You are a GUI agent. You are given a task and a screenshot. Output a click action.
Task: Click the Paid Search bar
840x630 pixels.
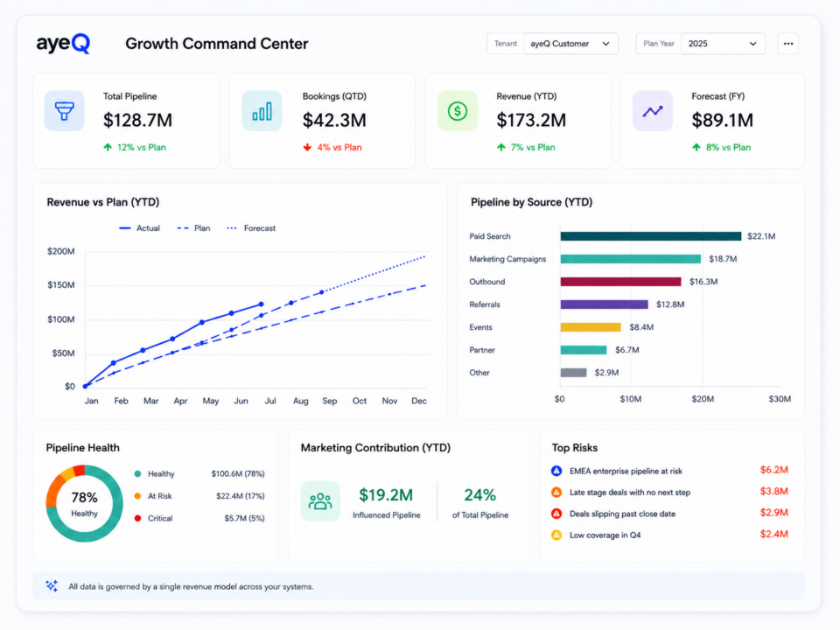(x=651, y=236)
